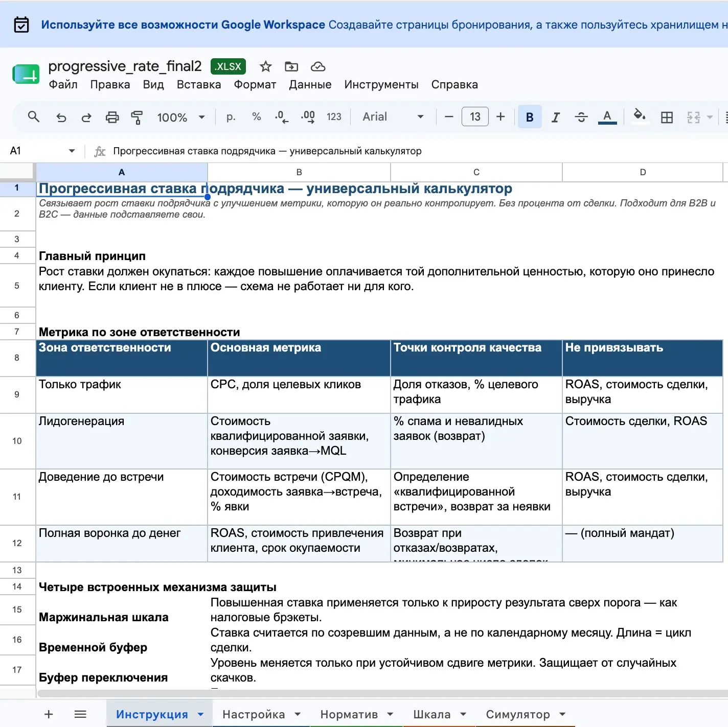This screenshot has width=728, height=727.
Task: Toggle strikethrough formatting
Action: click(581, 118)
